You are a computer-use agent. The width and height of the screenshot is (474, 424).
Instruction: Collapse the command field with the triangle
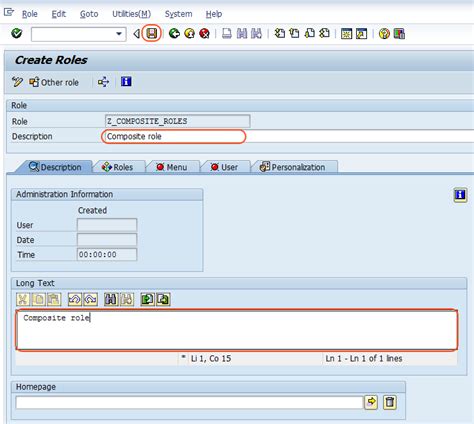[136, 34]
